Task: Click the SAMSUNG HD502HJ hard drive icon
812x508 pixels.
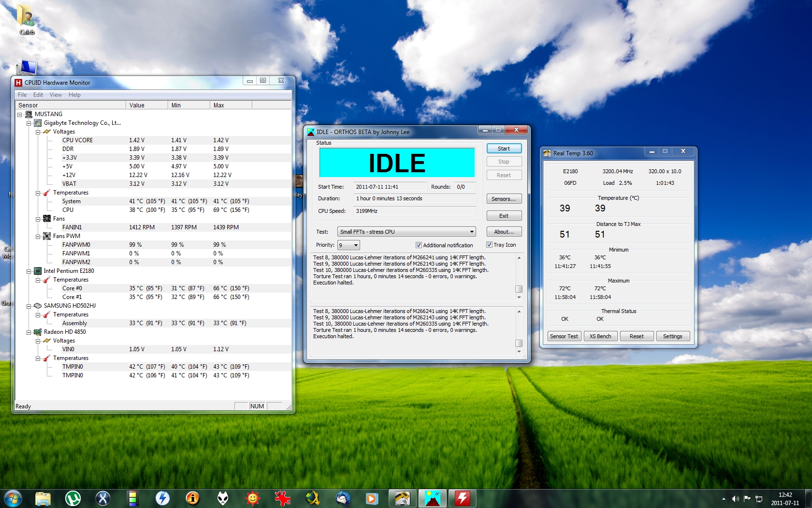Action: tap(38, 306)
